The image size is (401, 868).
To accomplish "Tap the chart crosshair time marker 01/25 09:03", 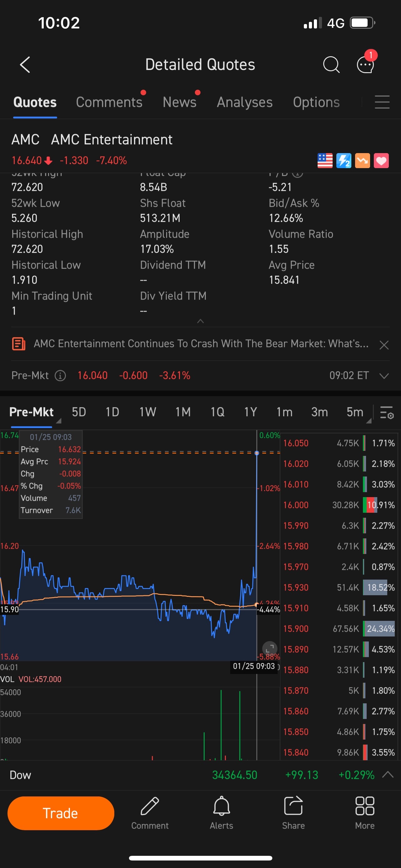I will click(x=254, y=666).
